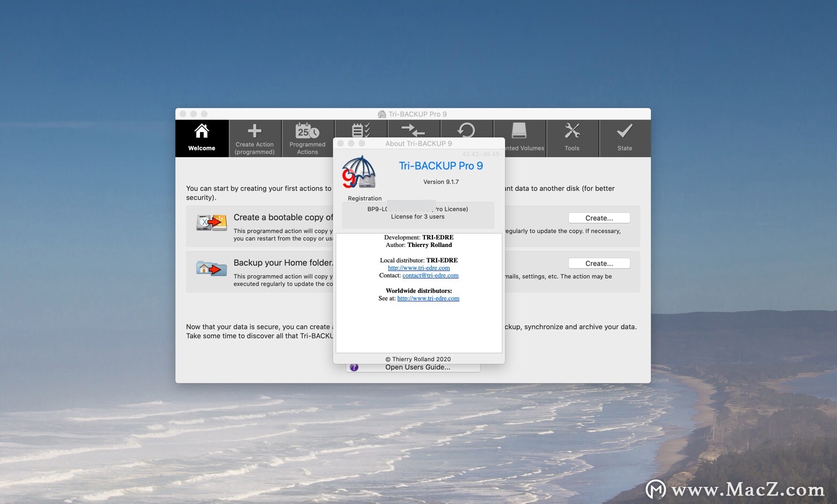Viewport: 837px width, 504px height.
Task: Open the Mounted Volumes disk icon
Action: (x=519, y=130)
